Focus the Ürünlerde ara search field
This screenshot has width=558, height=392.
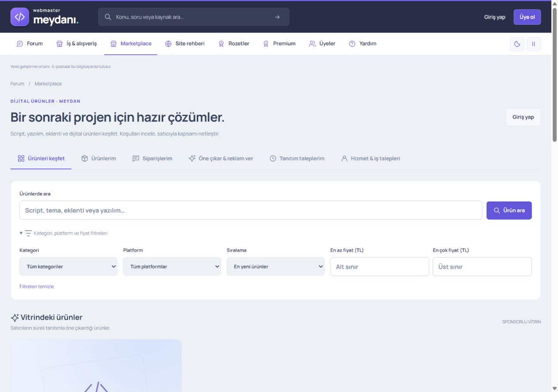pos(251,210)
